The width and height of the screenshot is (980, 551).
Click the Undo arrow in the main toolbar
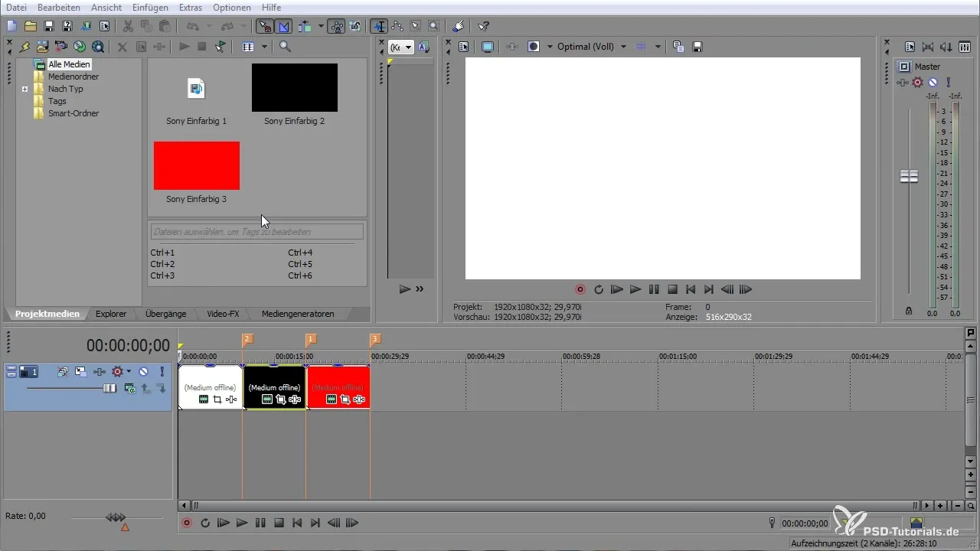pyautogui.click(x=191, y=26)
